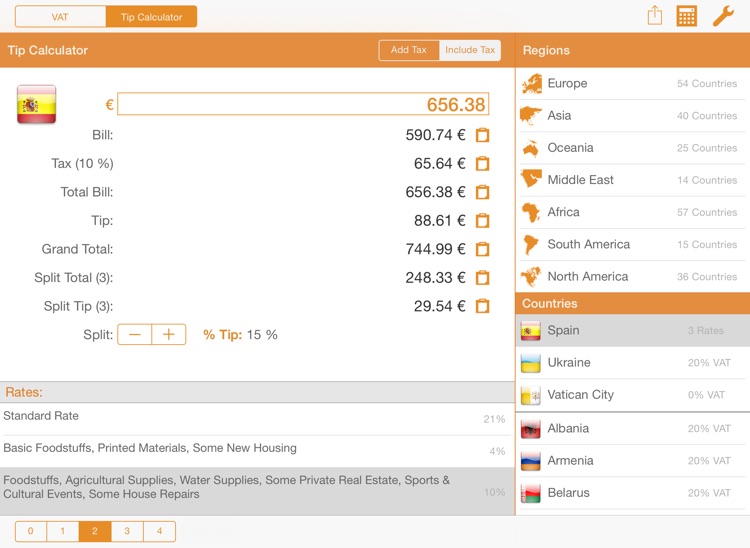The image size is (750, 548).
Task: Select the Add Tax mode
Action: point(409,50)
